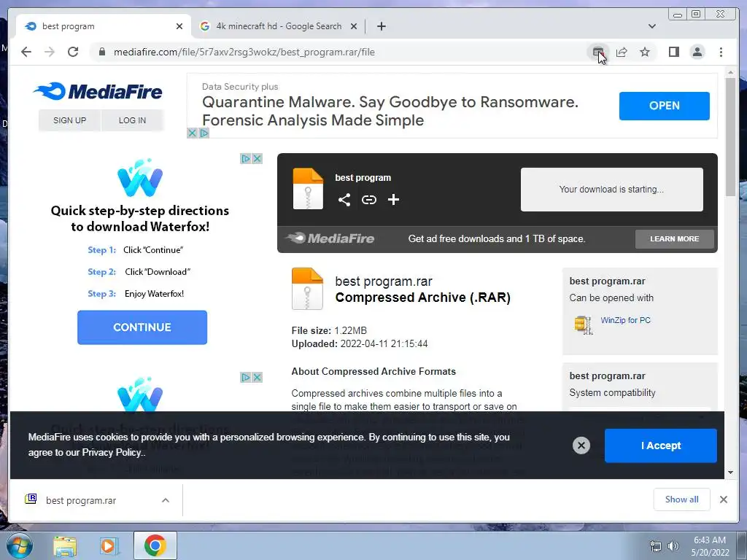Open Chrome three-dot menu
Viewport: 747px width, 560px height.
[x=721, y=52]
